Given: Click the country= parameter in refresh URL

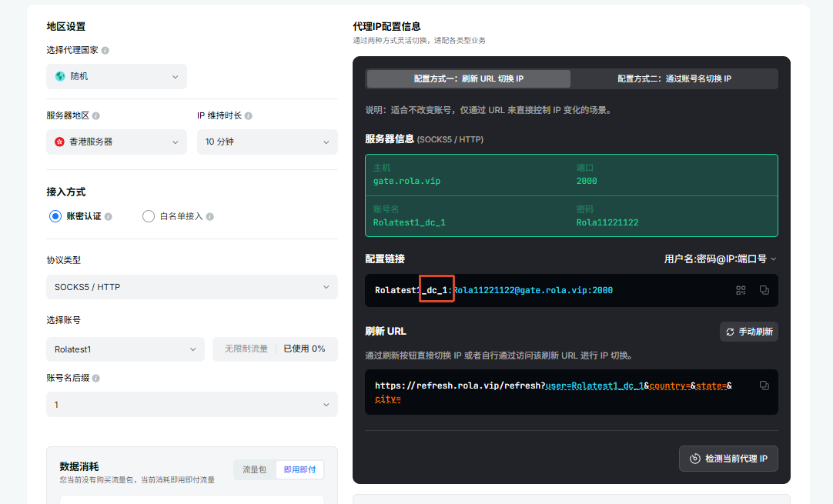Looking at the screenshot, I should (669, 386).
